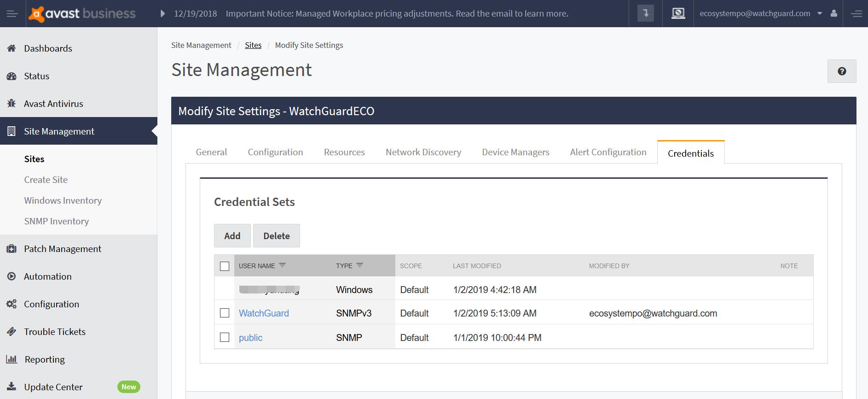Click the Last Modified column header
The image size is (868, 399).
tap(477, 266)
